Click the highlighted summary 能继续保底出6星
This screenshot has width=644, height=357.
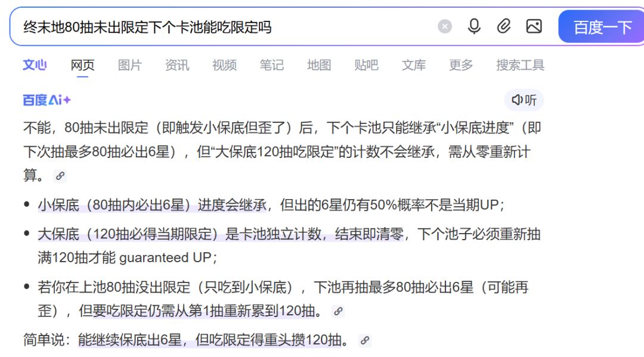tap(130, 340)
